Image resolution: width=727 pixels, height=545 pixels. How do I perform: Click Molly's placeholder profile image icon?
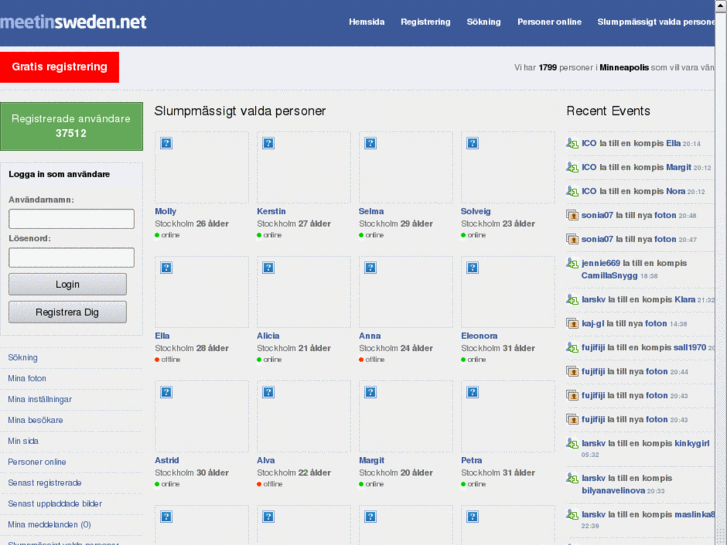coord(166,143)
